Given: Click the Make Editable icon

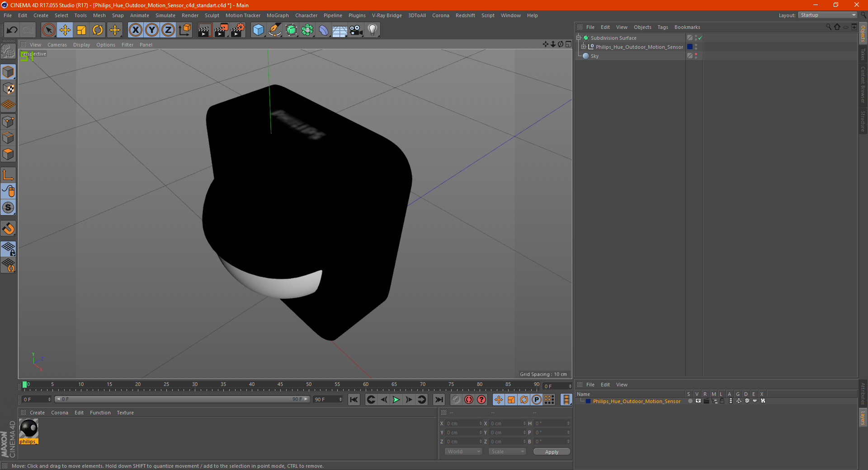Looking at the screenshot, I should pos(8,52).
